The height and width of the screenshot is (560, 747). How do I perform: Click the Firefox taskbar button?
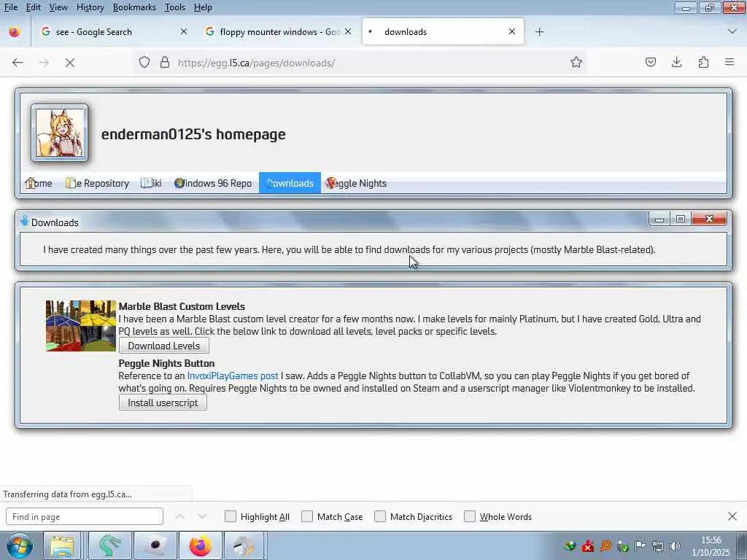tap(200, 545)
